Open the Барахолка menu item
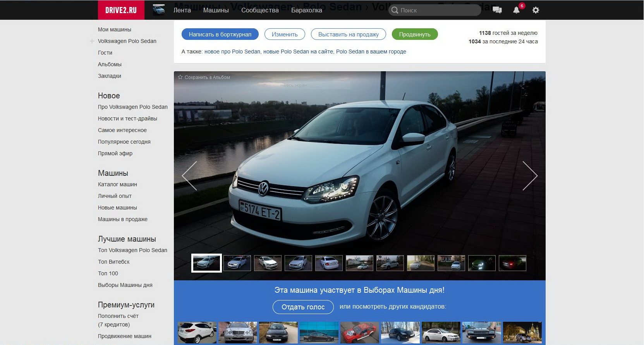 click(x=307, y=10)
